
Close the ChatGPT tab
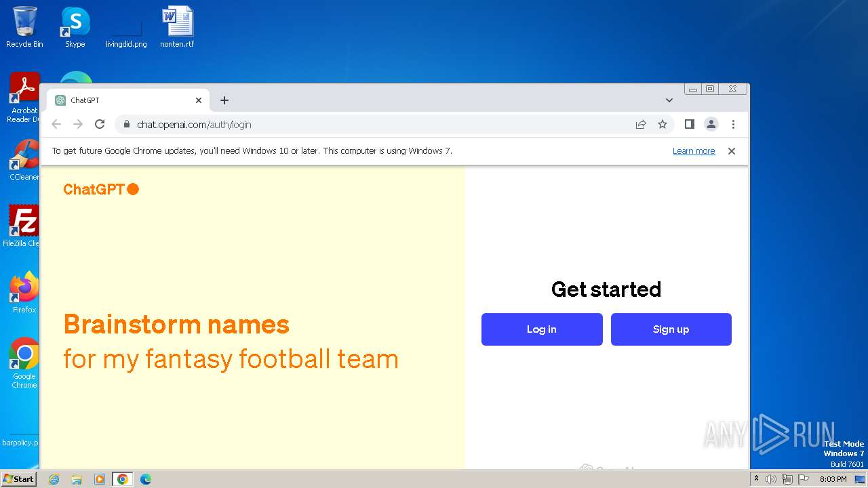199,100
